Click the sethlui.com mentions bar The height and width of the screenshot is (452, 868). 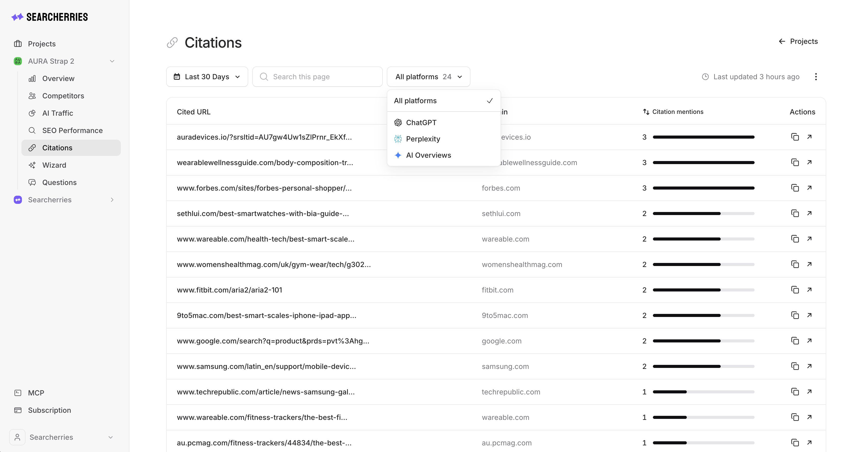tap(704, 214)
